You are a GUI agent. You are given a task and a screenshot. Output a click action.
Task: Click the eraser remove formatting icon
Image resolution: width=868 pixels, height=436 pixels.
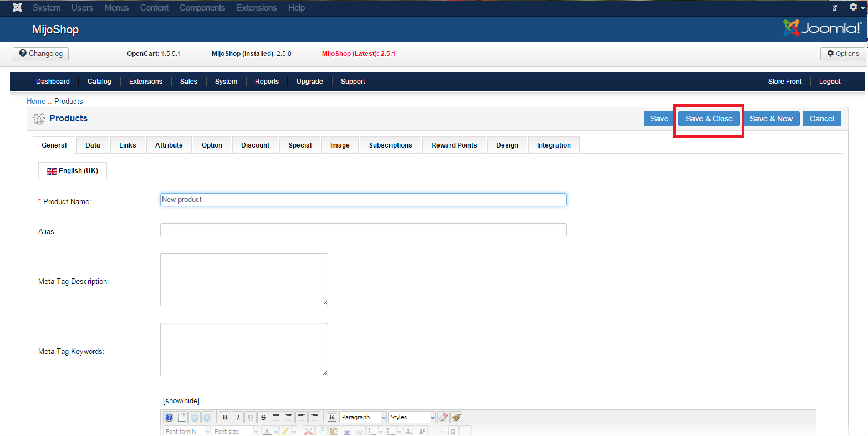point(443,417)
